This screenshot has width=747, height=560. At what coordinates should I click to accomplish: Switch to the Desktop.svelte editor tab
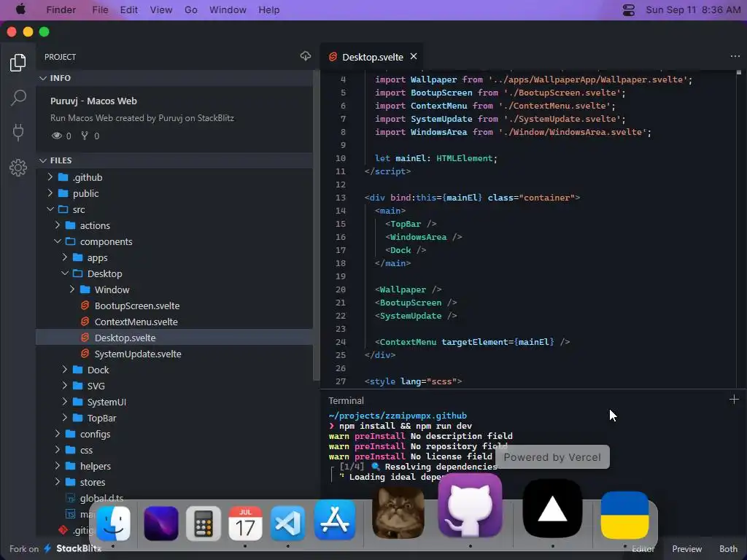coord(373,57)
